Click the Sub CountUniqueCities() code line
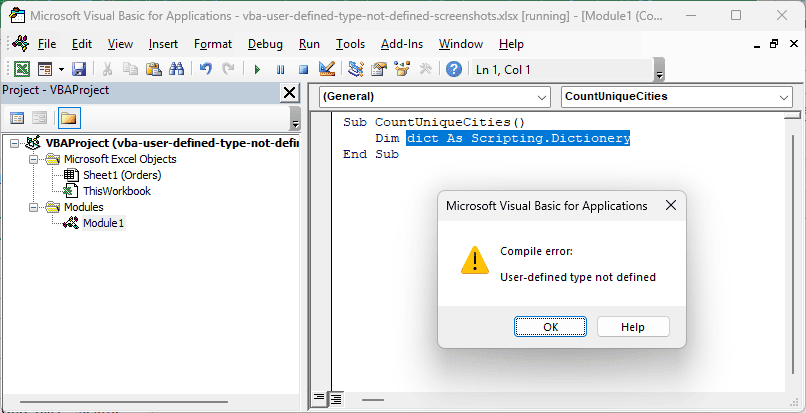806x413 pixels. pyautogui.click(x=434, y=122)
